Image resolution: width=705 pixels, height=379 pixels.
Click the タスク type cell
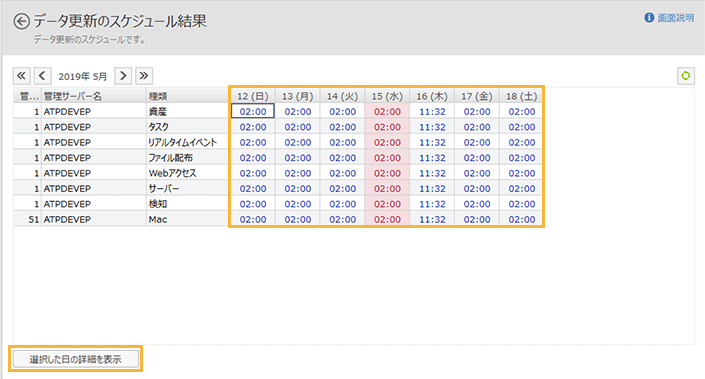click(187, 127)
